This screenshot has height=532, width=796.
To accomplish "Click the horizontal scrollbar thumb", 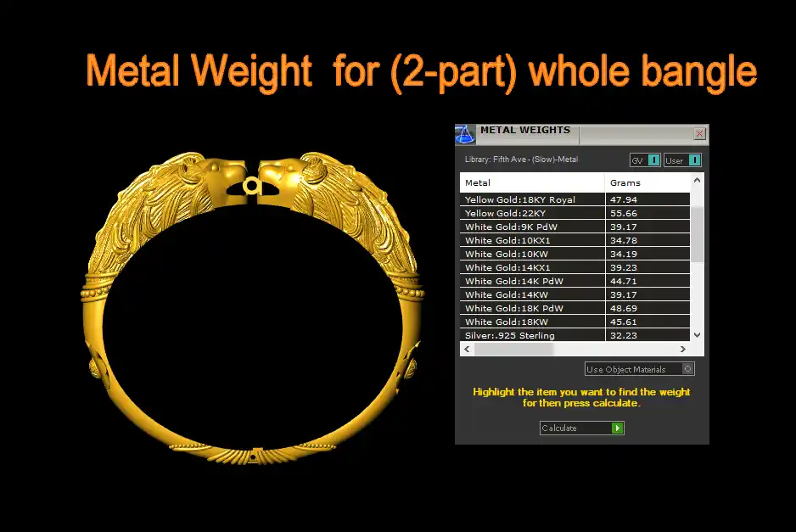I will [x=513, y=350].
